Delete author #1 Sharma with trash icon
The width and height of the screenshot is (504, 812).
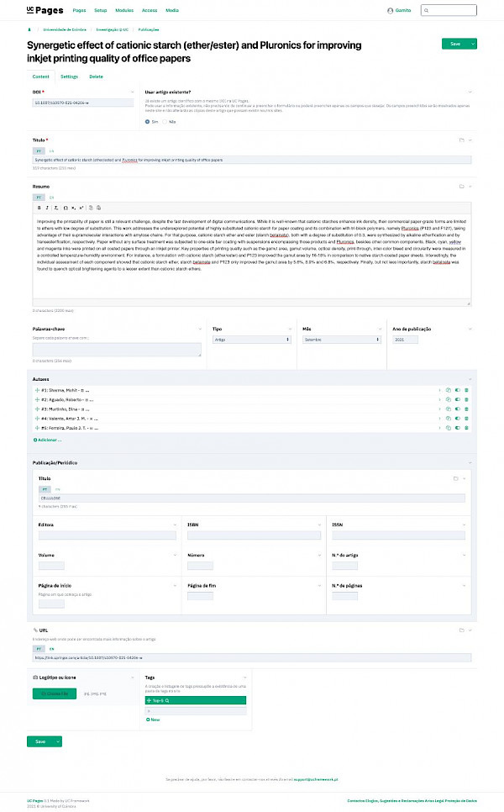point(467,390)
